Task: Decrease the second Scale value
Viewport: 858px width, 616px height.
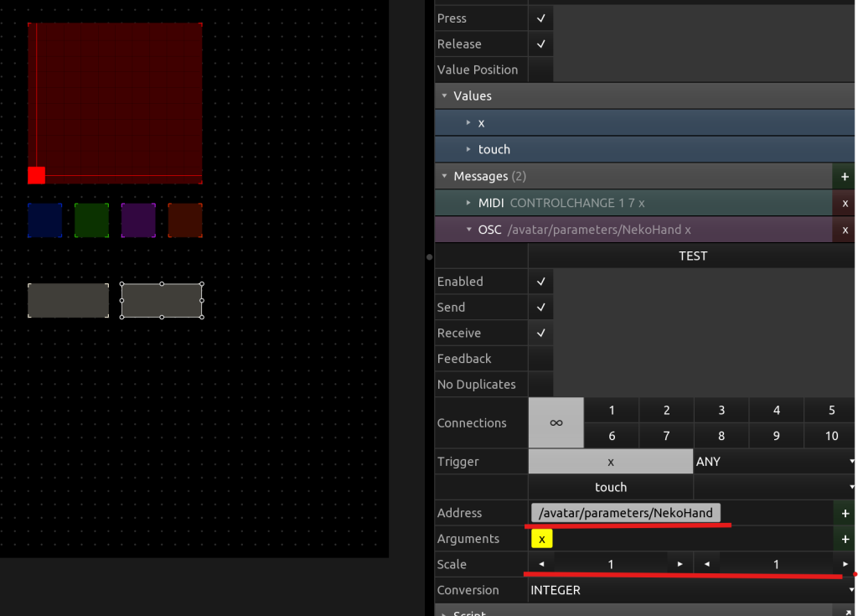Action: tap(707, 565)
